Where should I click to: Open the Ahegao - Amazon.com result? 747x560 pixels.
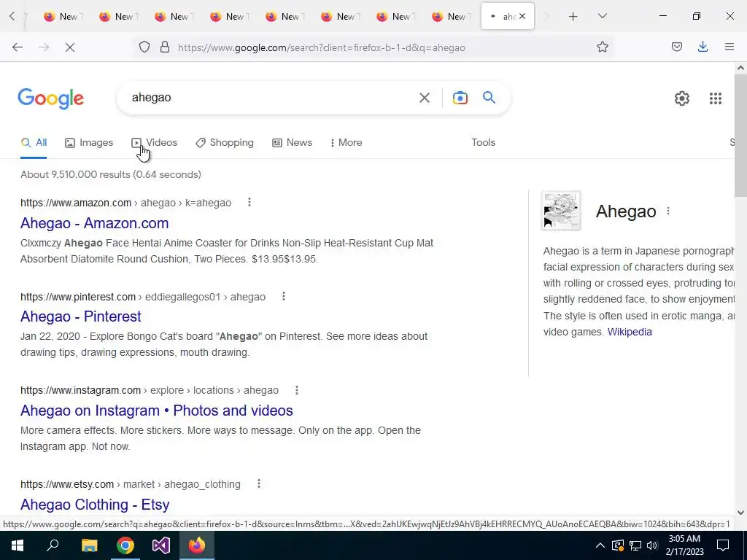(x=94, y=223)
